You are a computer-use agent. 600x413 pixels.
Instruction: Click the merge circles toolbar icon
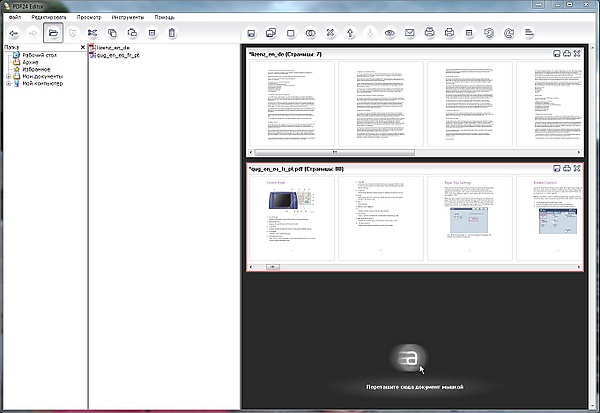pyautogui.click(x=309, y=33)
